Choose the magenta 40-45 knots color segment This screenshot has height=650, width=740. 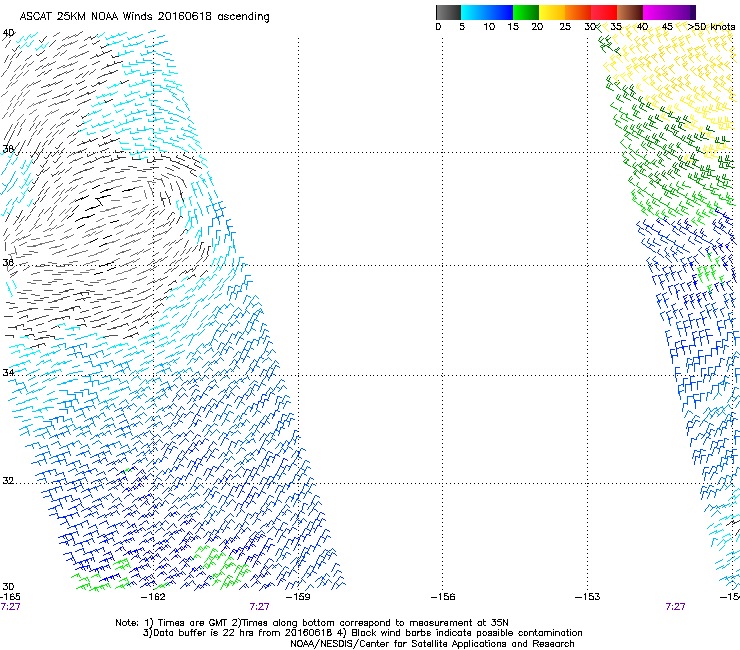(x=656, y=12)
